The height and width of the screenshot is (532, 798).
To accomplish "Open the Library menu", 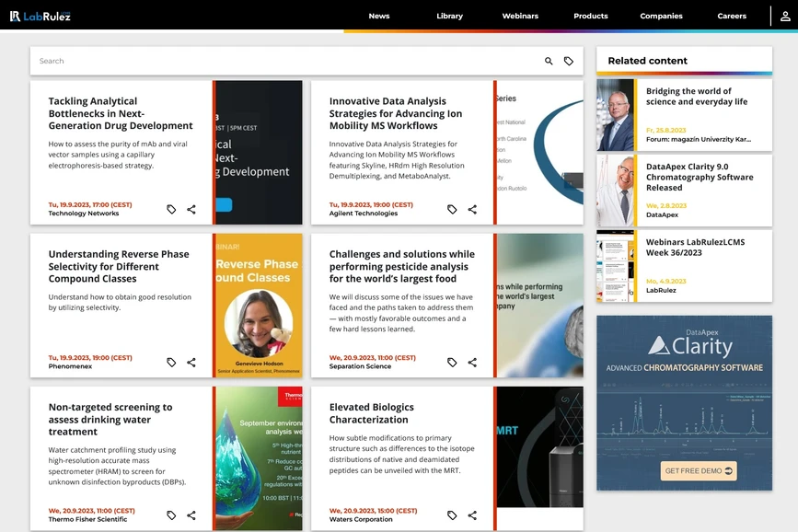I will 450,16.
